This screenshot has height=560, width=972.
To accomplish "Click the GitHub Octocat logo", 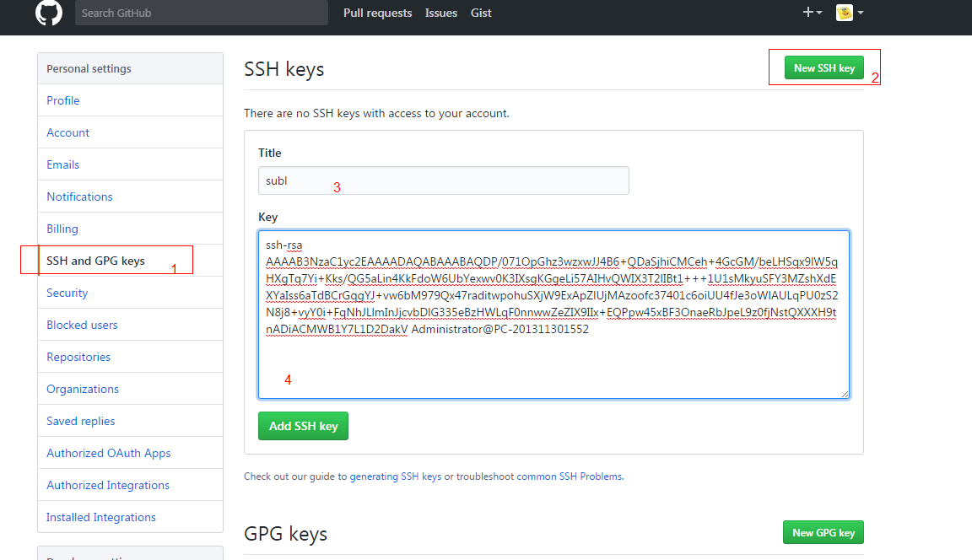I will click(x=48, y=13).
